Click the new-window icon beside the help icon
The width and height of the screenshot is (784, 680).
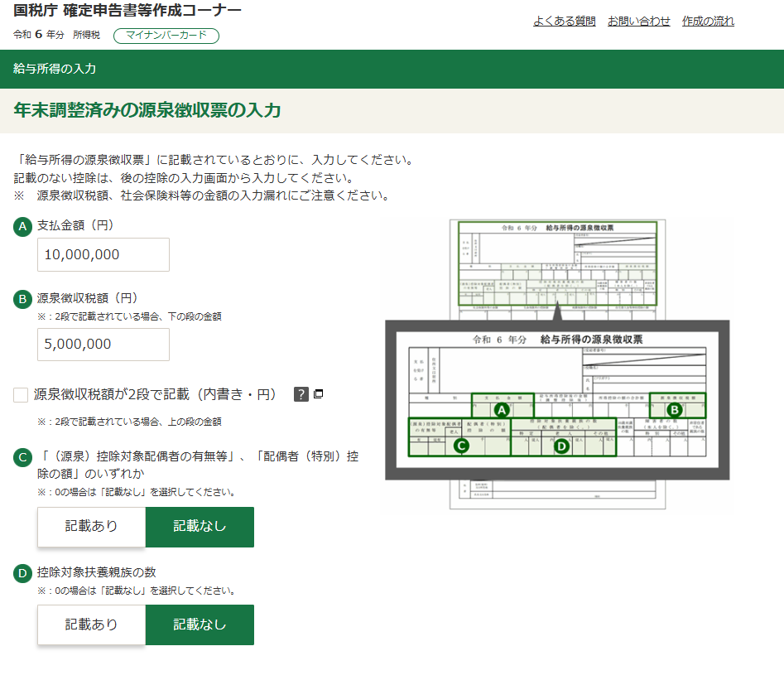coord(319,394)
